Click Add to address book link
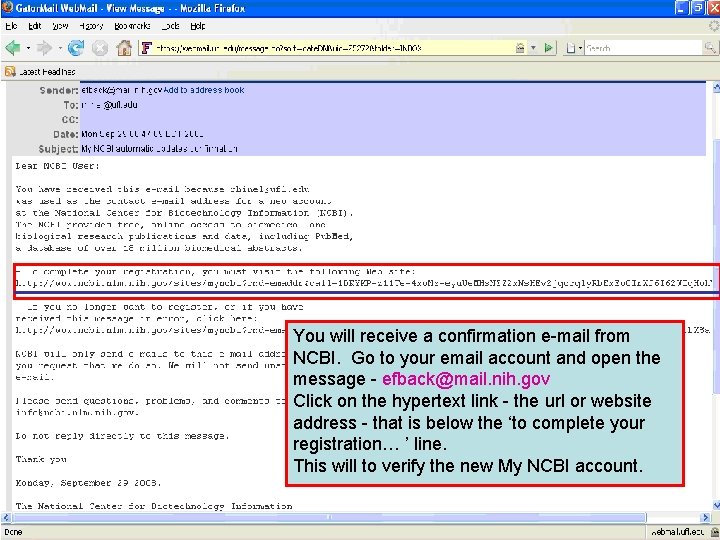Image resolution: width=720 pixels, height=540 pixels. [x=204, y=90]
